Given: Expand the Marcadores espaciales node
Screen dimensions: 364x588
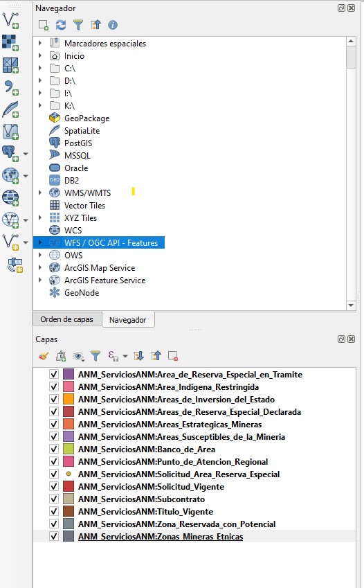Looking at the screenshot, I should (x=40, y=43).
